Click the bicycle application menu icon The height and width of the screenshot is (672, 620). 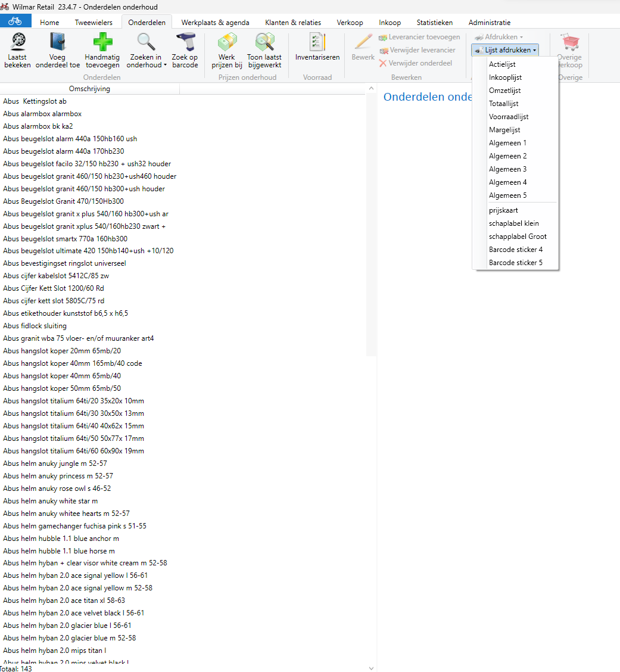pos(15,21)
